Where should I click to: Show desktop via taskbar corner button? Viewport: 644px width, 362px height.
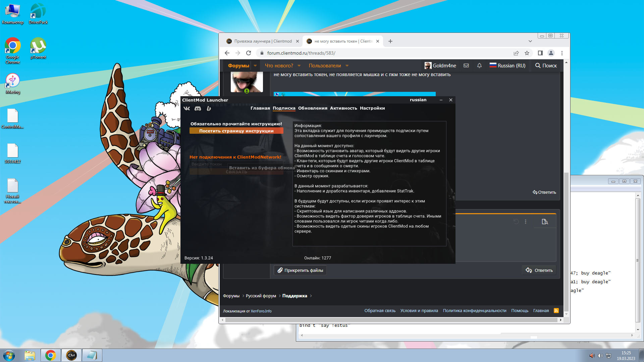(x=641, y=355)
